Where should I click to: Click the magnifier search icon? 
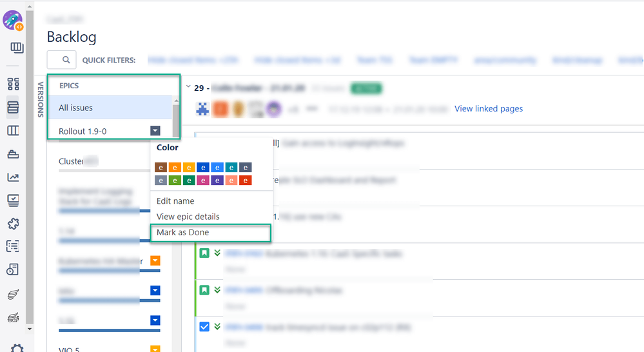[x=66, y=60]
